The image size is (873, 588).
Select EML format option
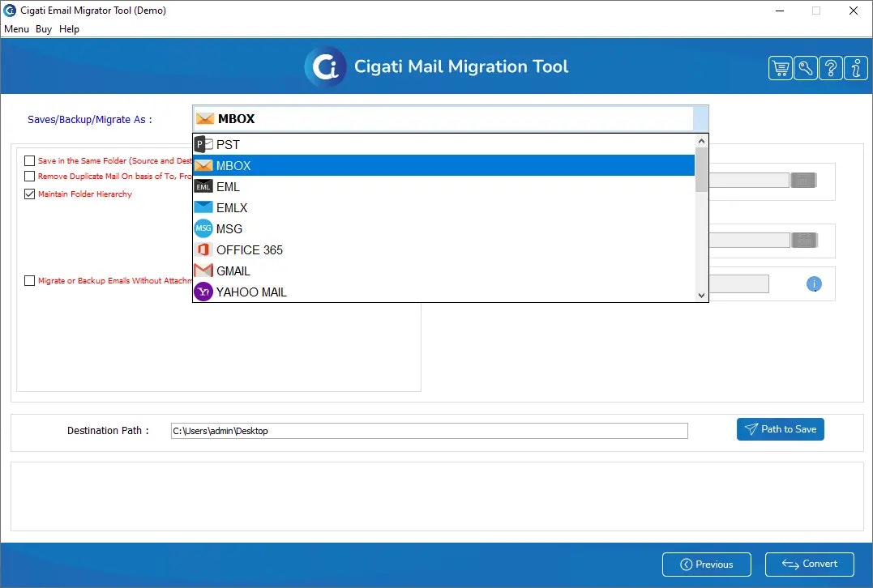pyautogui.click(x=443, y=186)
